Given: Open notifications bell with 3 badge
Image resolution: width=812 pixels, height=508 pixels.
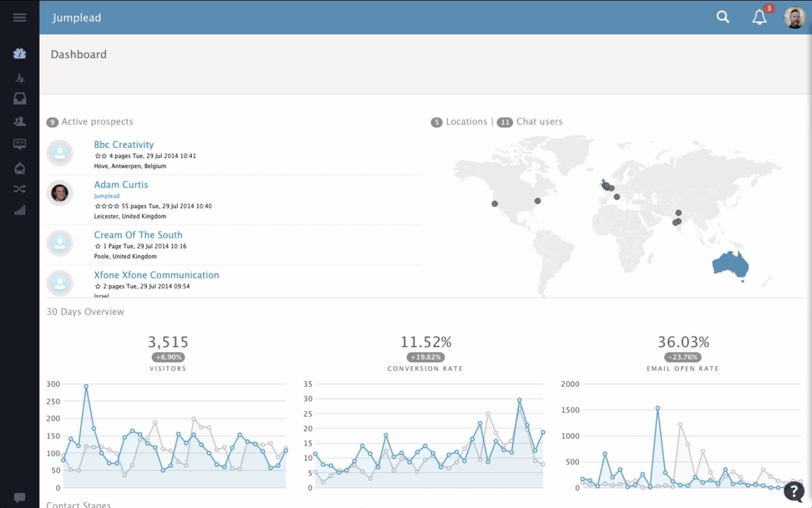Looking at the screenshot, I should click(x=760, y=17).
